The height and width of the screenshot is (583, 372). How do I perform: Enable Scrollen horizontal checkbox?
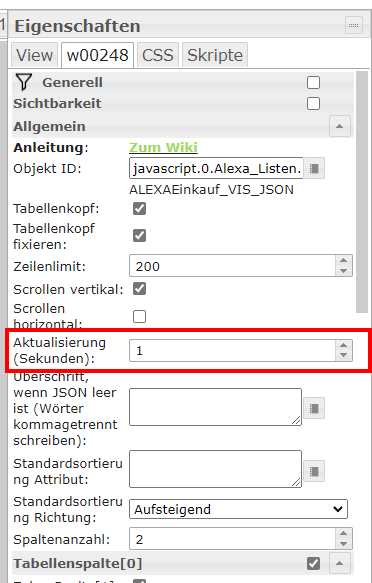click(x=139, y=316)
